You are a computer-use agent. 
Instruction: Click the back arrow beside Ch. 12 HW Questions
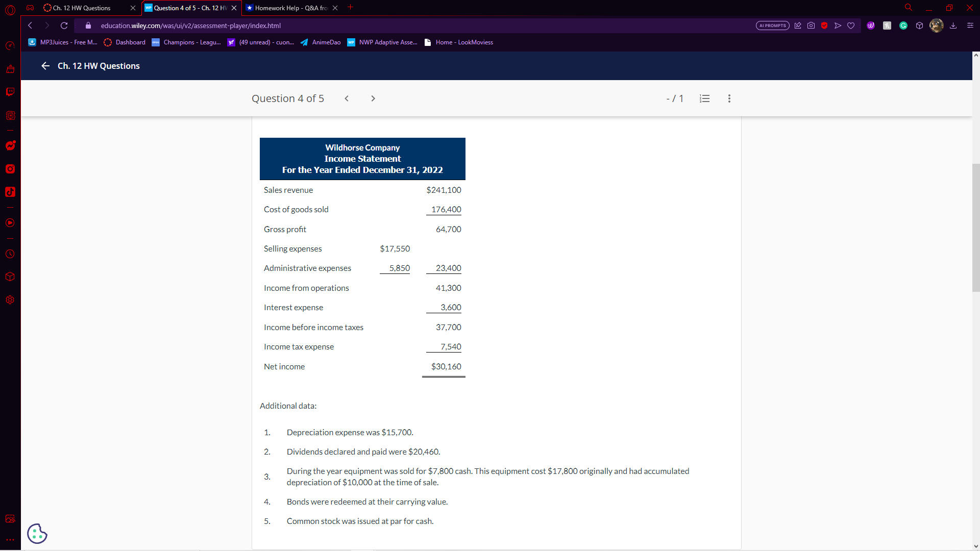click(x=45, y=66)
